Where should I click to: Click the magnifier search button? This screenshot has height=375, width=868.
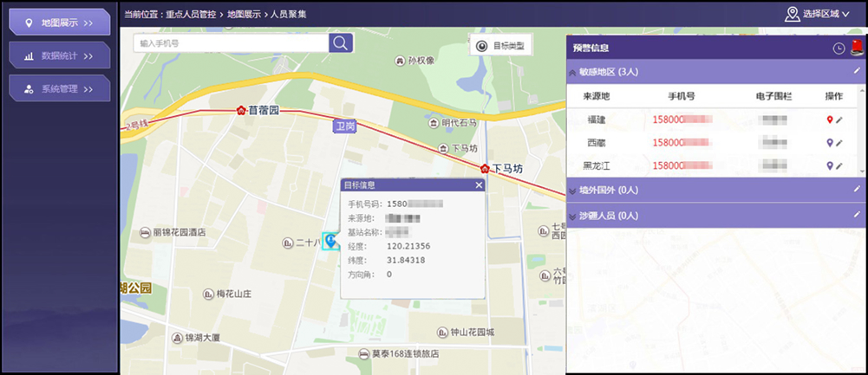coord(341,43)
